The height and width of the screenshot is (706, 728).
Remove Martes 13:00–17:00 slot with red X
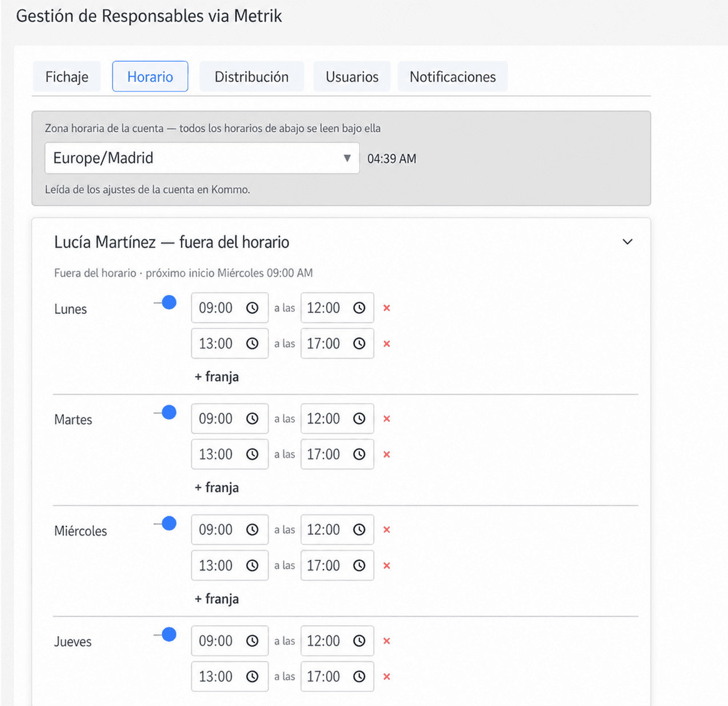(x=387, y=454)
